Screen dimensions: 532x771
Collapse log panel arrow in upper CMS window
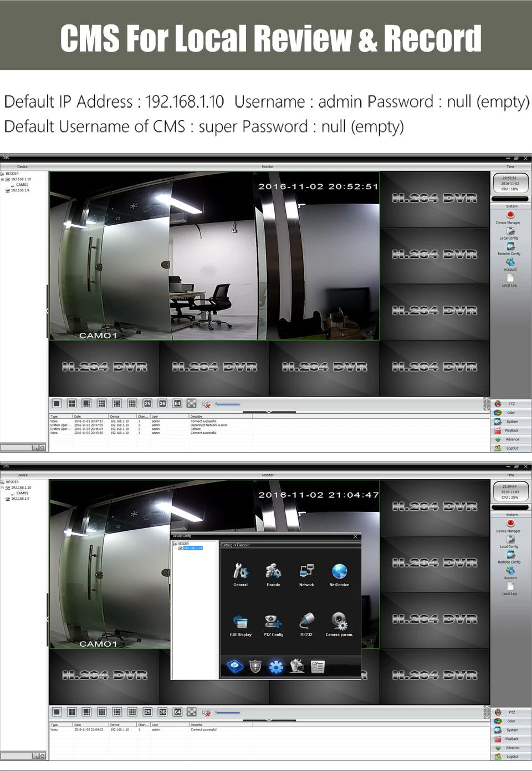click(269, 412)
